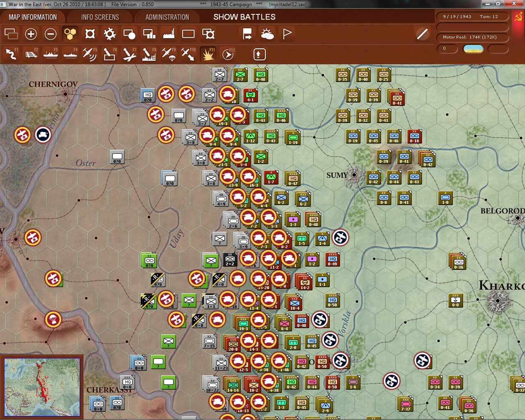Select the HQ 0-47 unit near Sumy
The height and width of the screenshot is (420, 525).
click(293, 178)
